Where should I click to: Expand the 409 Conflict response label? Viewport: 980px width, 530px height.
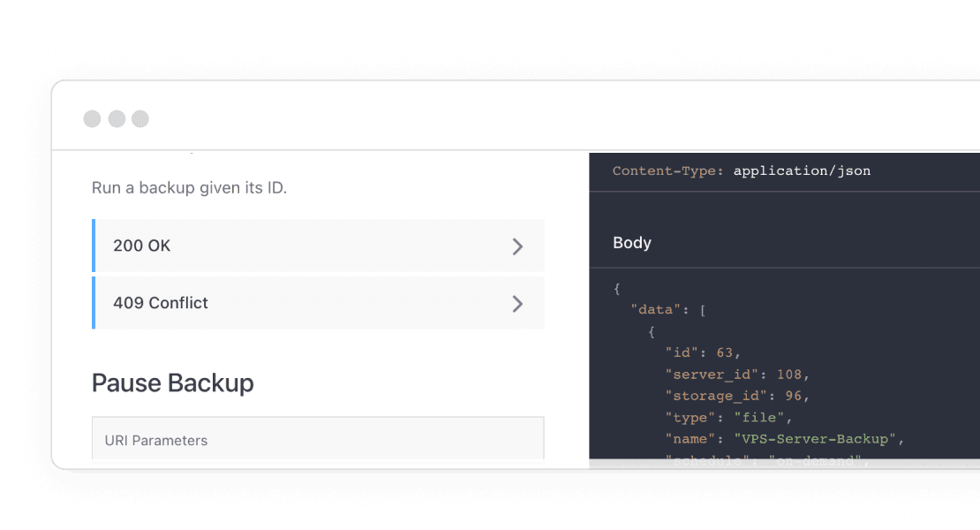(x=161, y=303)
